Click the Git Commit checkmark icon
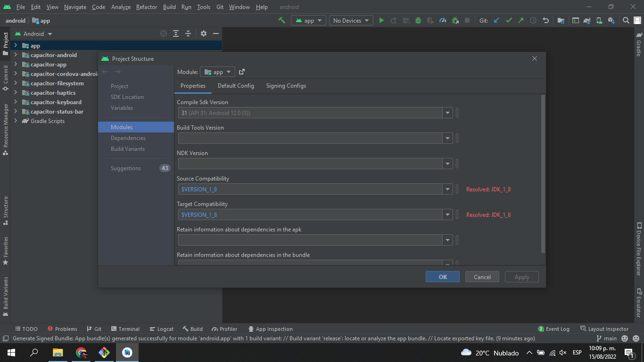644x362 pixels. coord(509,20)
